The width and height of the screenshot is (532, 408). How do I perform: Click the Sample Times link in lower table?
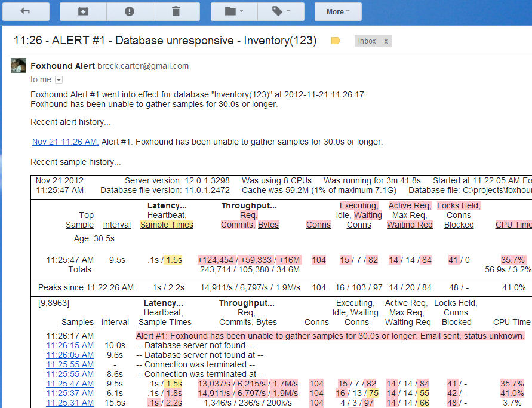tap(165, 322)
